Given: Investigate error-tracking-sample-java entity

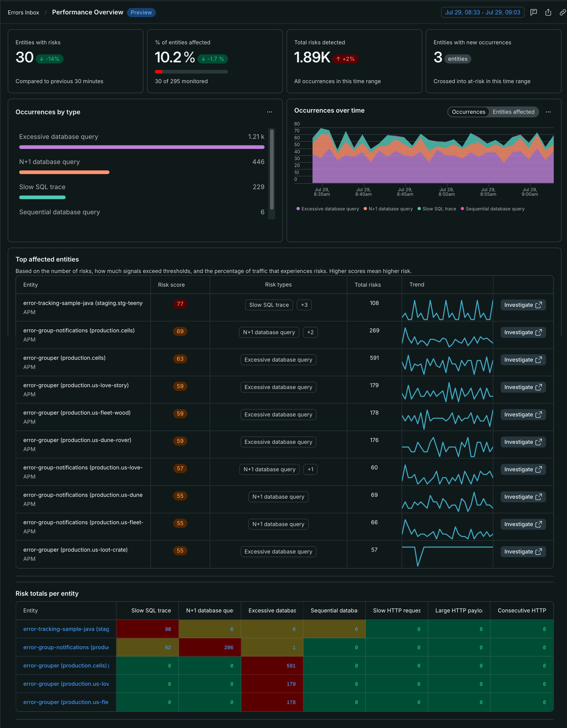Looking at the screenshot, I should coord(523,305).
